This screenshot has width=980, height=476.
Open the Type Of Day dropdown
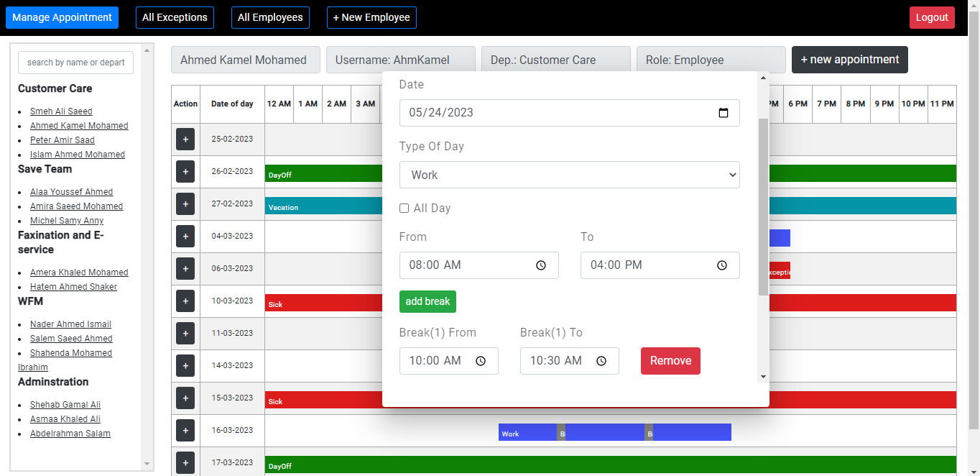point(570,175)
